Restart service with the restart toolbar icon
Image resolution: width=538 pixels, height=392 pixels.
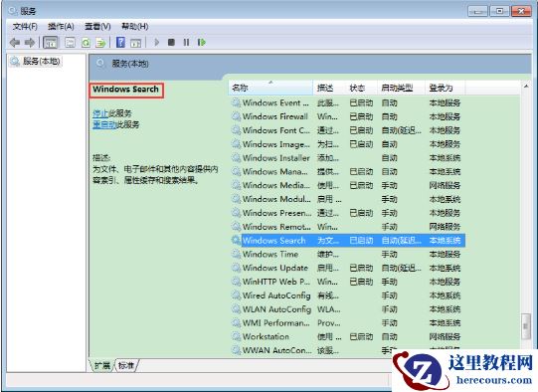point(202,43)
